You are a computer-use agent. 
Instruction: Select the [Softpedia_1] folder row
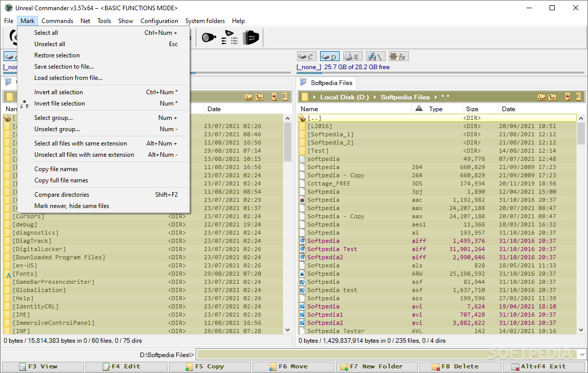437,134
